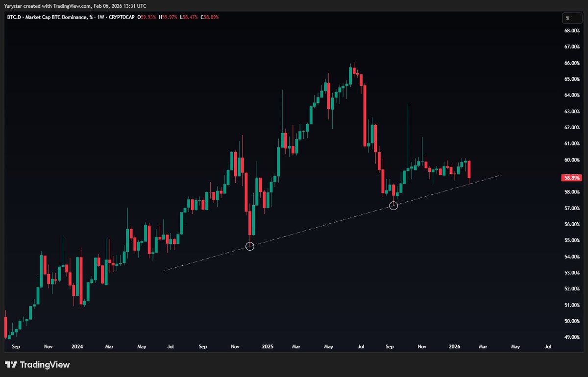Click the 56.00% price axis label
The height and width of the screenshot is (377, 588).
572,224
